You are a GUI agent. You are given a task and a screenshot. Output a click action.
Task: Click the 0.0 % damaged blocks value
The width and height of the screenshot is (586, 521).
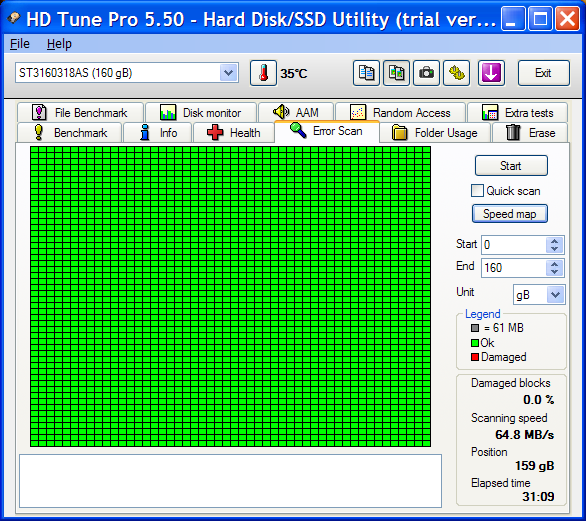pyautogui.click(x=539, y=400)
